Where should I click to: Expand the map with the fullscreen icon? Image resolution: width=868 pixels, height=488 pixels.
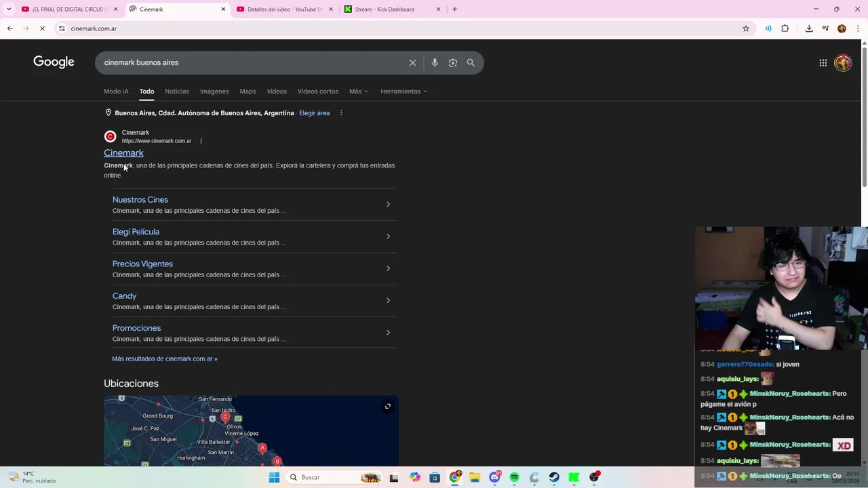click(x=388, y=406)
